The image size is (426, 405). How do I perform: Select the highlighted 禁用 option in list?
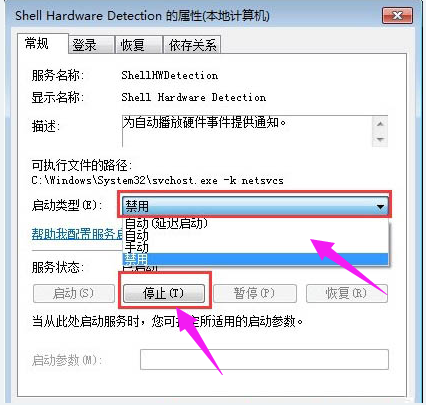click(x=255, y=259)
